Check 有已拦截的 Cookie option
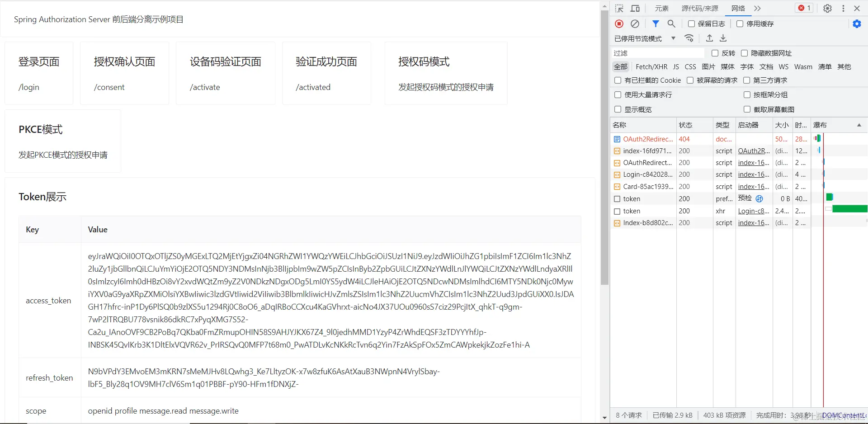This screenshot has height=424, width=868. [x=618, y=80]
